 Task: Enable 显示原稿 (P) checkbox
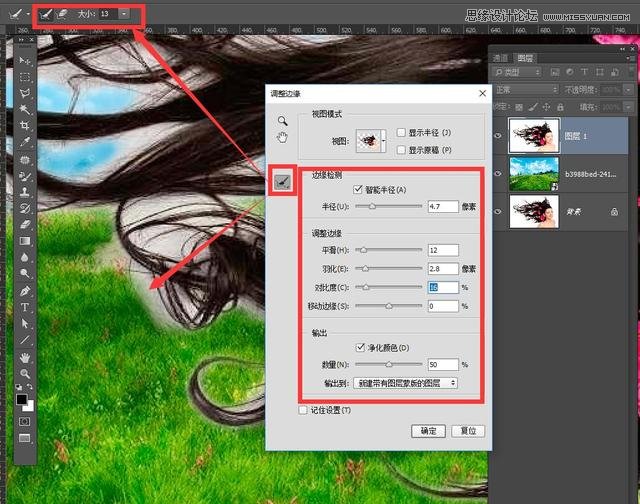click(401, 150)
